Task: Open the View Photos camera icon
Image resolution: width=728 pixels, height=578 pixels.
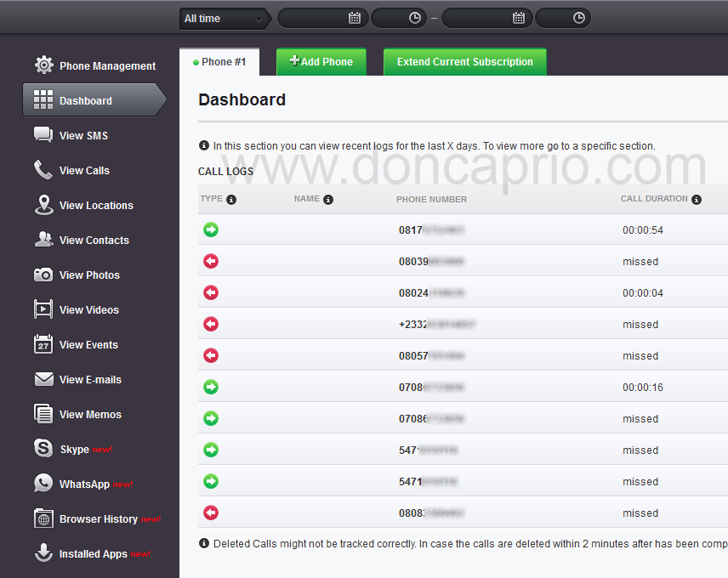Action: 43,275
